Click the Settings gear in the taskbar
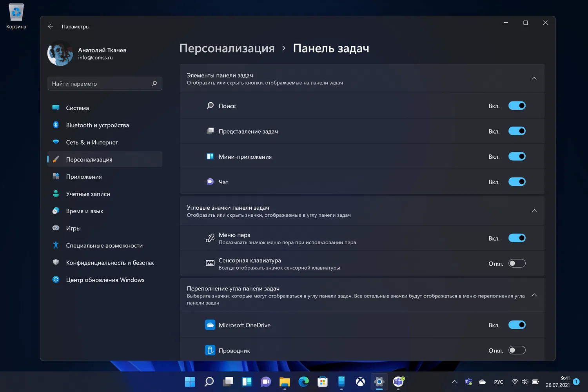Viewport: 588px width, 392px height. (379, 381)
